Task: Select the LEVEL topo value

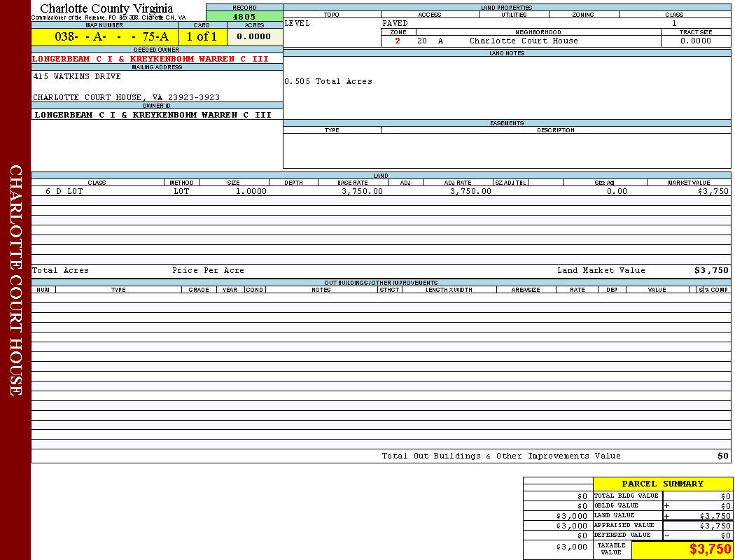Action: 297,24
